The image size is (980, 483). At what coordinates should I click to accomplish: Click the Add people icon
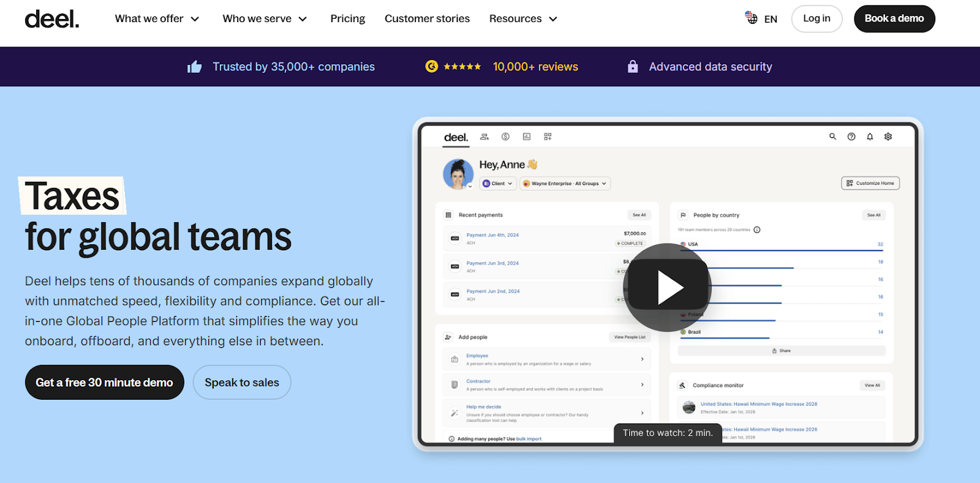[448, 337]
